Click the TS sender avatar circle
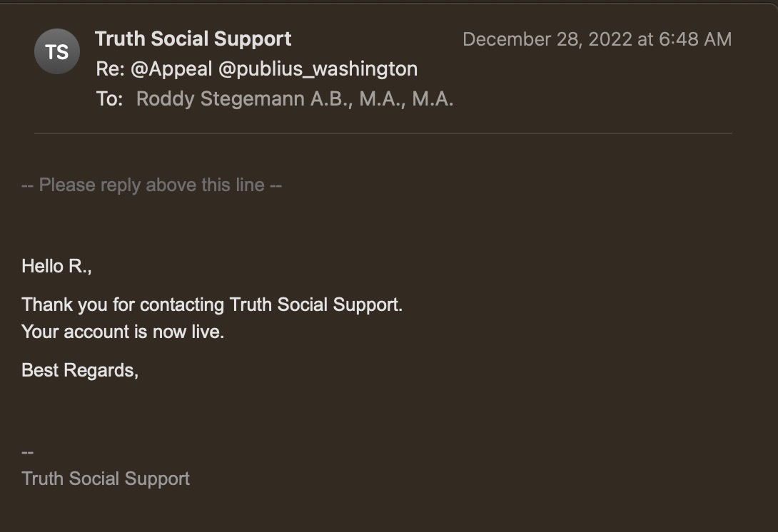778x532 pixels. pos(57,51)
